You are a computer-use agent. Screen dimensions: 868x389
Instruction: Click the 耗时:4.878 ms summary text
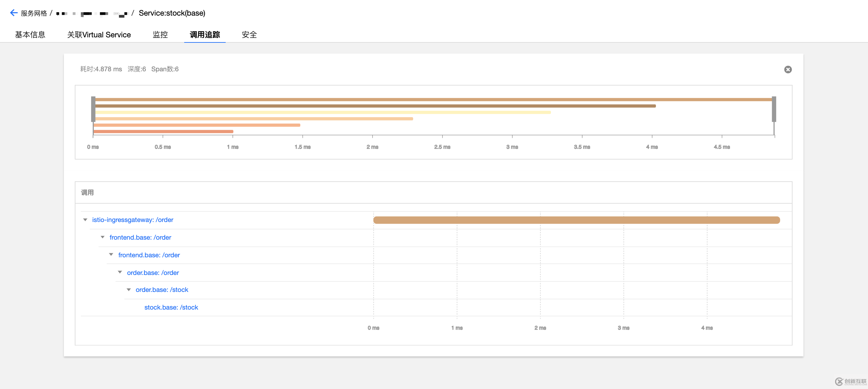click(101, 69)
